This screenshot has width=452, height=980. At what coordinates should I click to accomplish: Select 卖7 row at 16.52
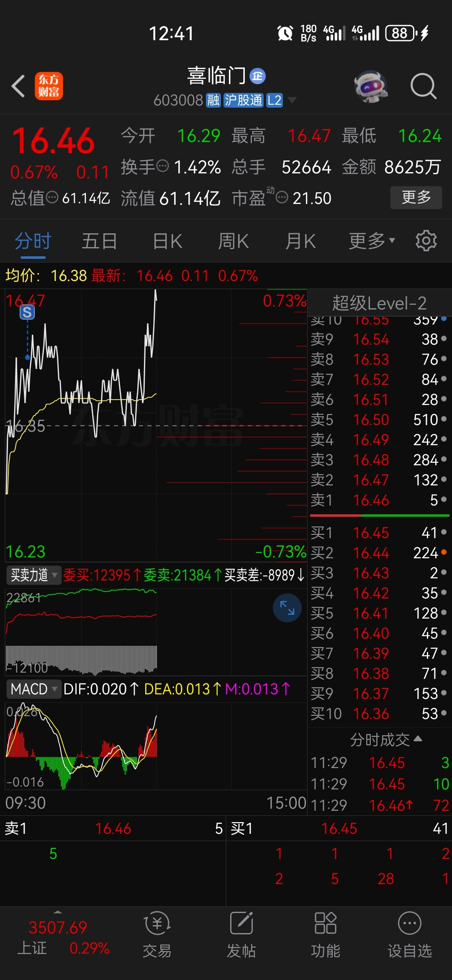(380, 379)
